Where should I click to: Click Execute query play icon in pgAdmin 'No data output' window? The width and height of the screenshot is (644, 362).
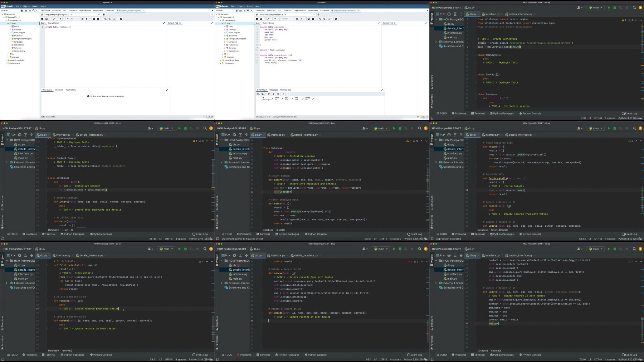(x=87, y=19)
